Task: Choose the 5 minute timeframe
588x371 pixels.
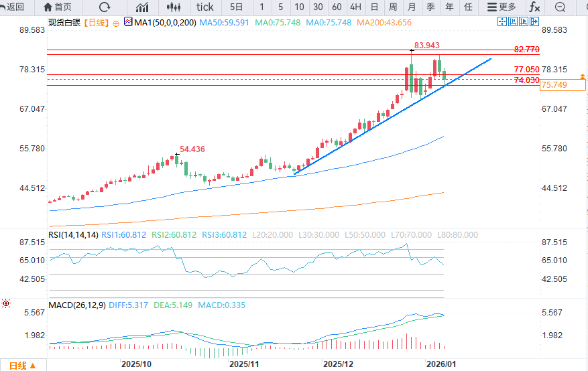Action: 280,7
